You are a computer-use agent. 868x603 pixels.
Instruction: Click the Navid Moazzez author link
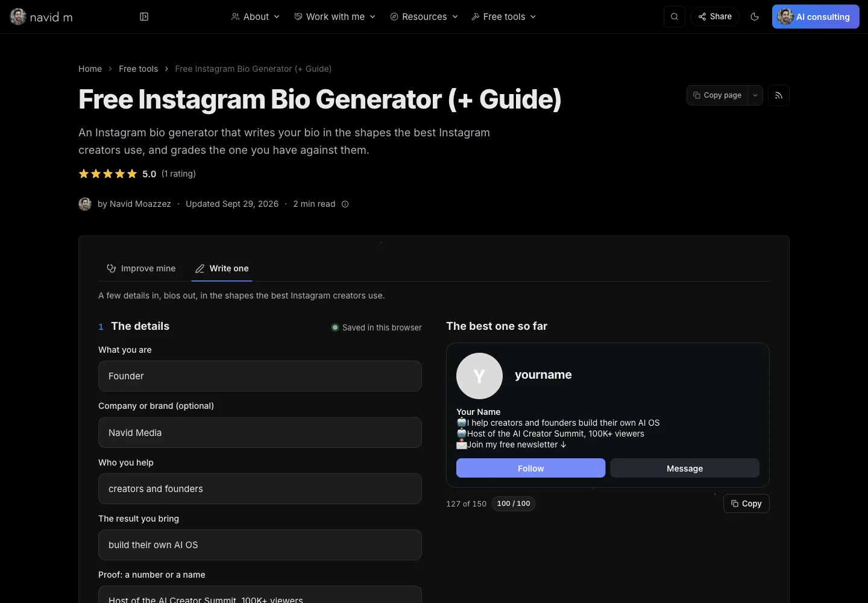click(140, 204)
